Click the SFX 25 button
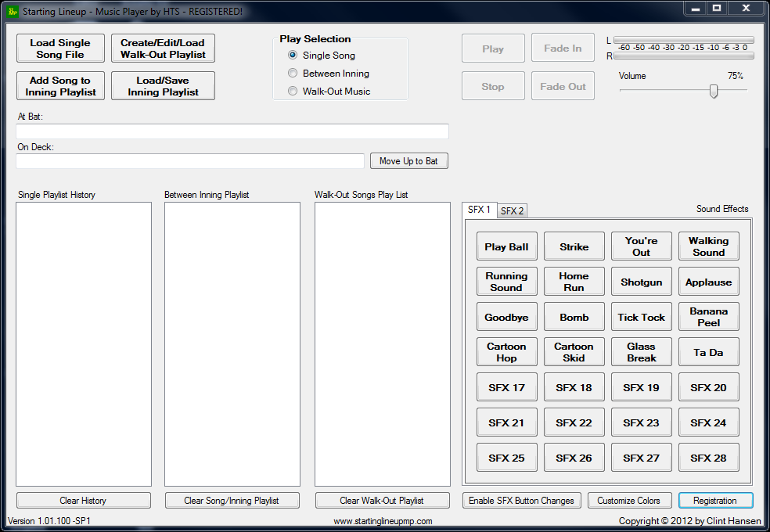This screenshot has width=770, height=532. (507, 458)
